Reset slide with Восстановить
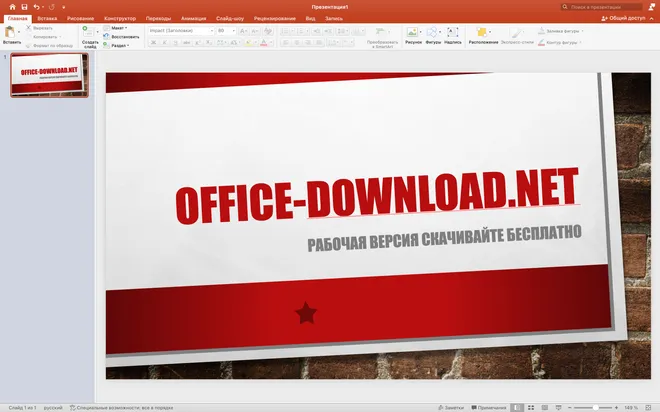The image size is (660, 412). (121, 37)
